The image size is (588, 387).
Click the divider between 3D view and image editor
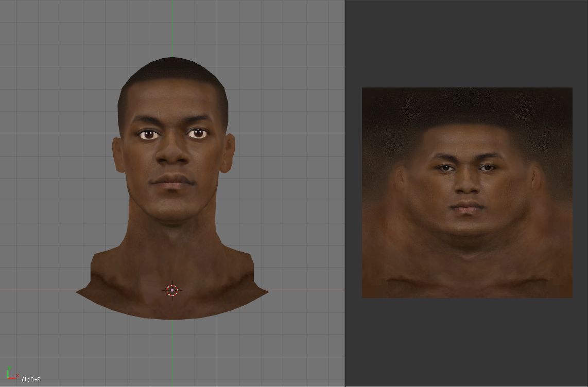(x=345, y=193)
